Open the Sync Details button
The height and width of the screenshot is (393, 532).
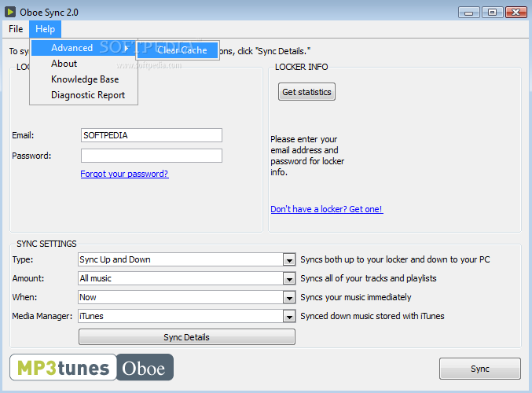tap(186, 337)
